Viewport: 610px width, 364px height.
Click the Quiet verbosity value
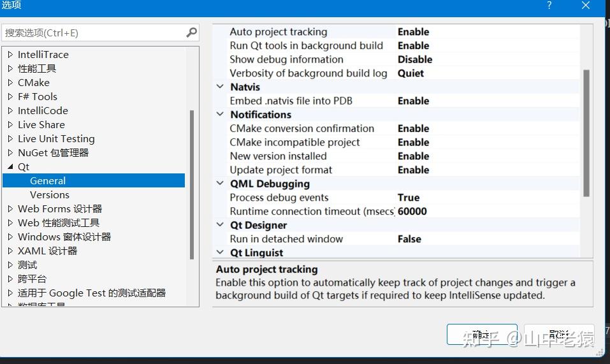(410, 73)
